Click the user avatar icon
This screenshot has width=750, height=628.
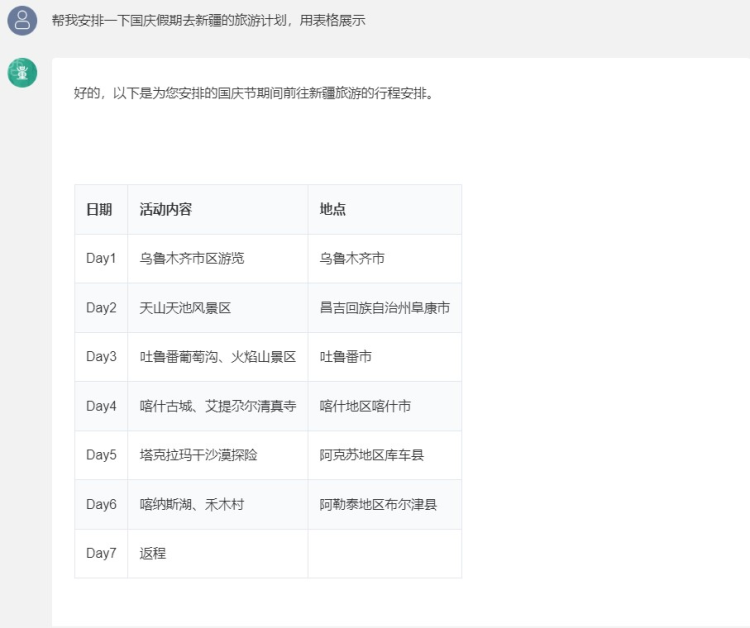(22, 21)
